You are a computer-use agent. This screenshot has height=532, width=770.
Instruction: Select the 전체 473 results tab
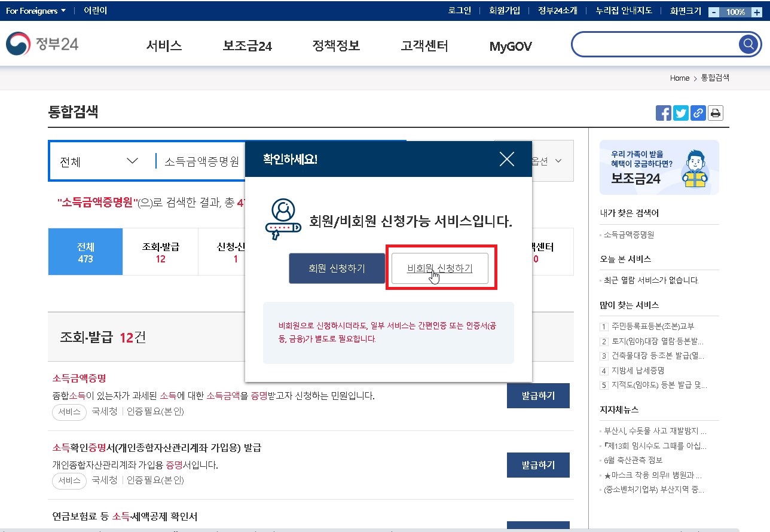[x=85, y=252]
